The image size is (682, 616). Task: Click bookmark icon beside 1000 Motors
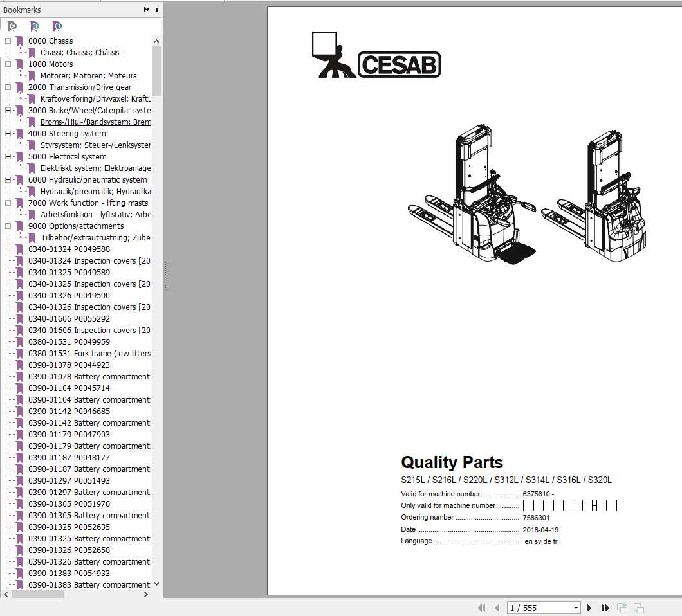coord(19,64)
